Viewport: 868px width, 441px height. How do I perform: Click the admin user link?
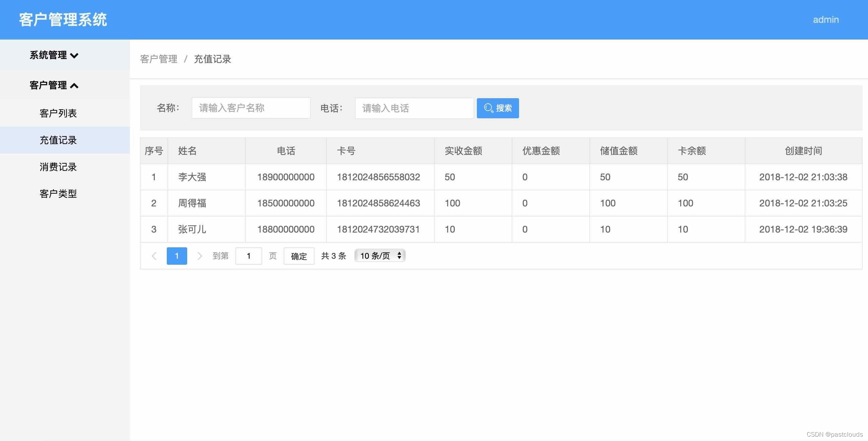tap(825, 19)
